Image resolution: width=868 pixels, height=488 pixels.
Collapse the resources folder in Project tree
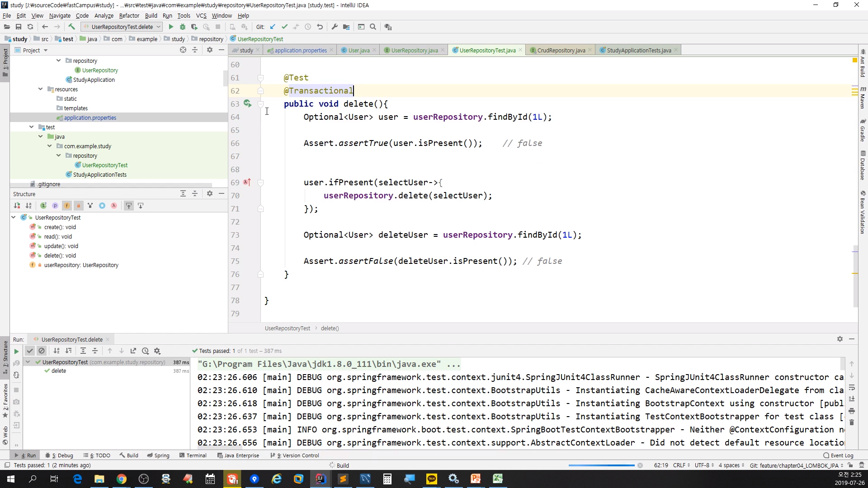(x=41, y=89)
